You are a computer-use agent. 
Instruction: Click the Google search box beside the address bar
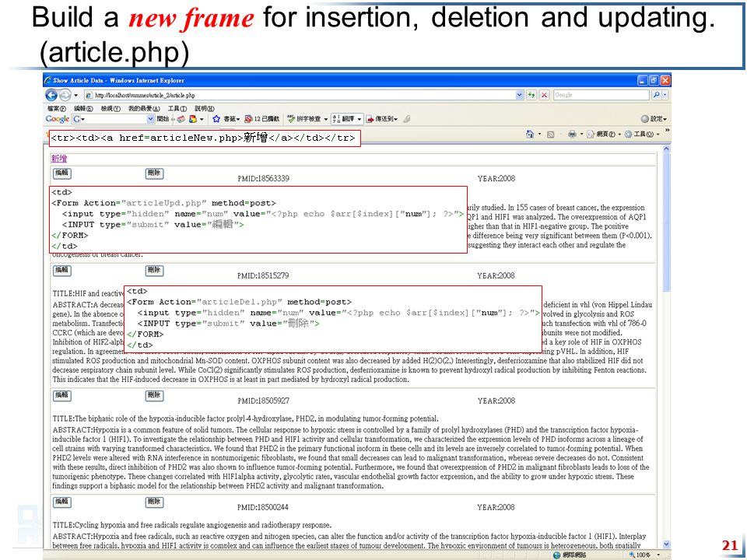601,95
